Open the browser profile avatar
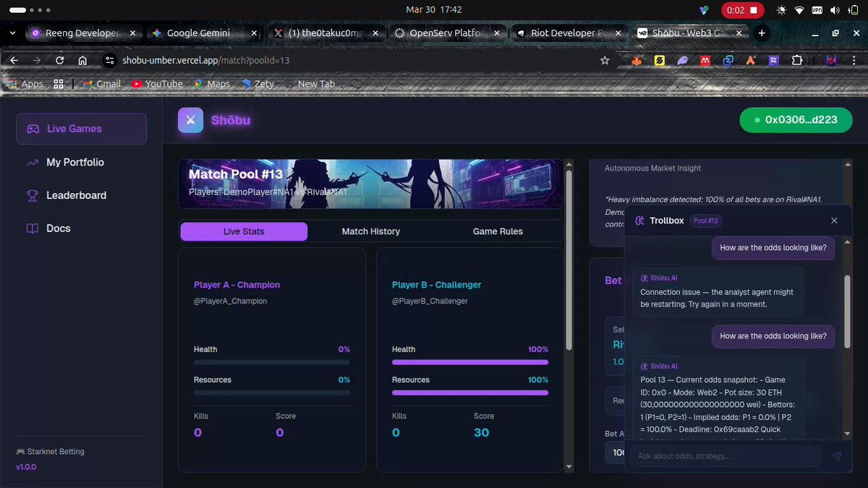Viewport: 868px width, 488px height. [x=832, y=61]
